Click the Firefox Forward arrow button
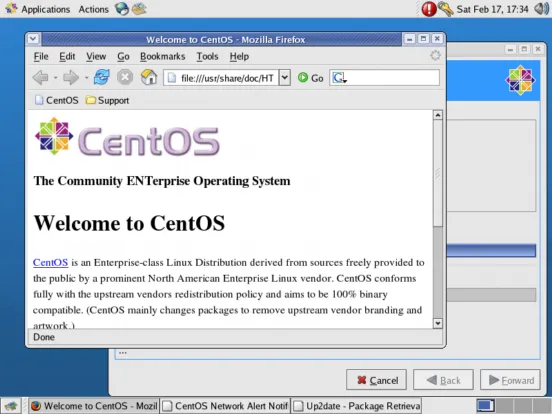This screenshot has height=414, width=552. tap(71, 77)
